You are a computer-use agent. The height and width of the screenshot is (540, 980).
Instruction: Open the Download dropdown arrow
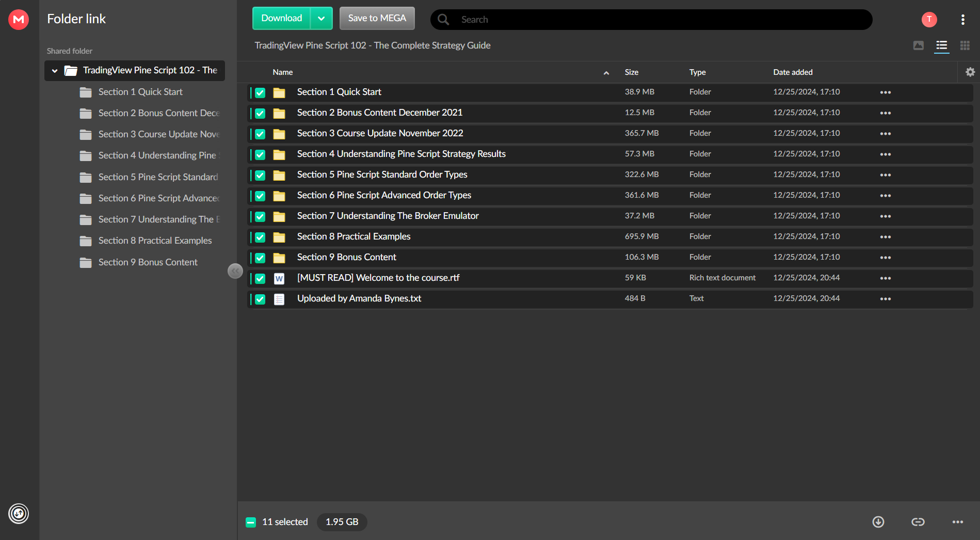pyautogui.click(x=322, y=19)
